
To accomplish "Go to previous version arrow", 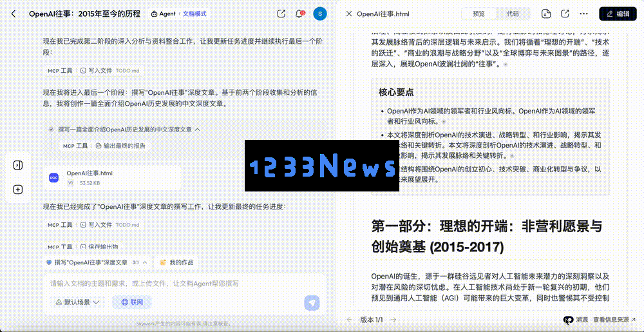I will point(350,319).
